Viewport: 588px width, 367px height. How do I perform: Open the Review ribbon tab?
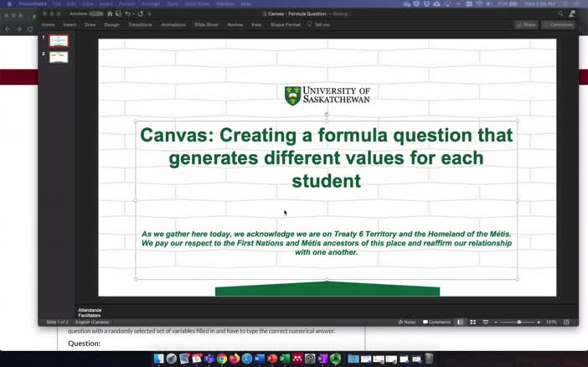point(235,25)
